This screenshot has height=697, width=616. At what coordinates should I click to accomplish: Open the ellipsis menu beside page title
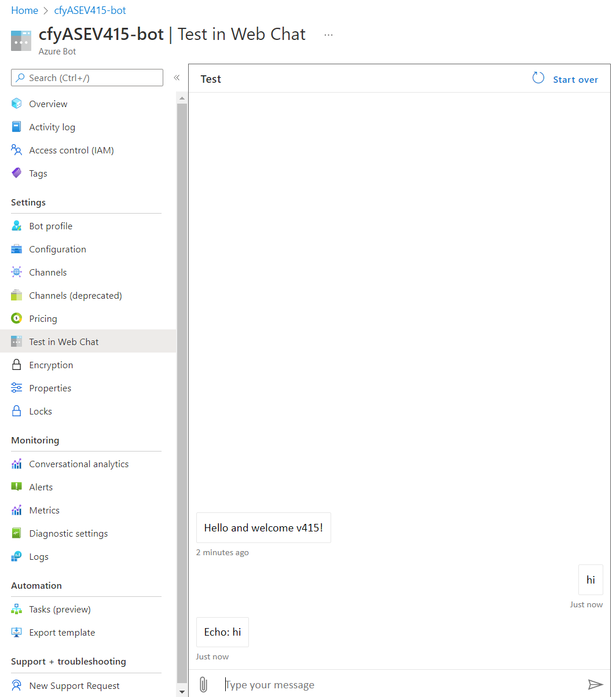(328, 34)
